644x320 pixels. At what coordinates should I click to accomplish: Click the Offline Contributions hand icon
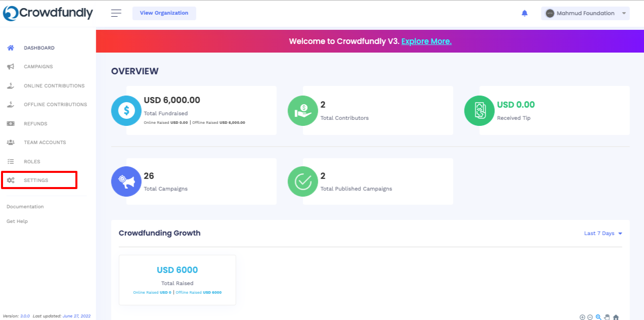point(11,104)
